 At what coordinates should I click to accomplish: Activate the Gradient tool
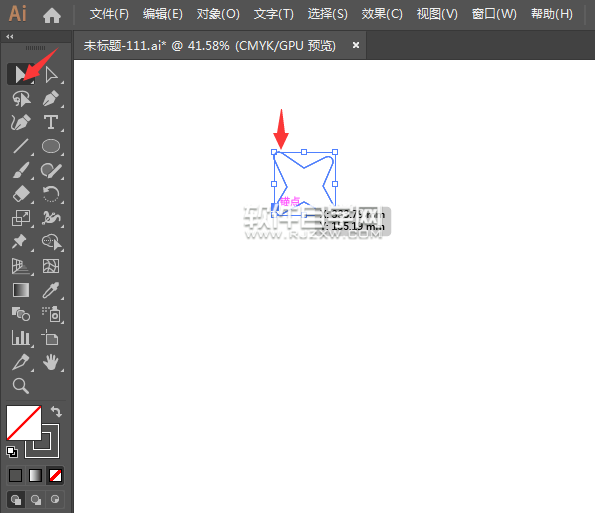21,290
